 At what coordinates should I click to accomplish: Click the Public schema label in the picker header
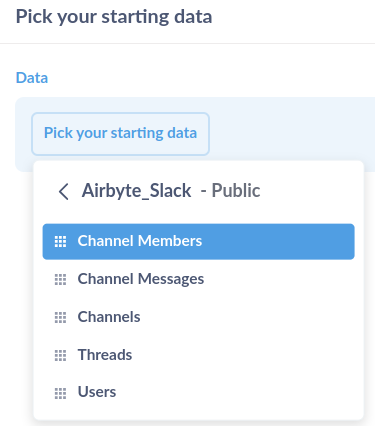click(x=236, y=191)
